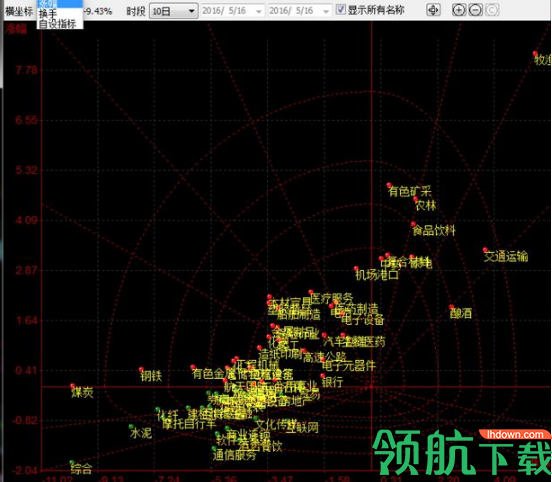This screenshot has height=482, width=552.
Task: Click the 综合 label
Action: click(81, 469)
